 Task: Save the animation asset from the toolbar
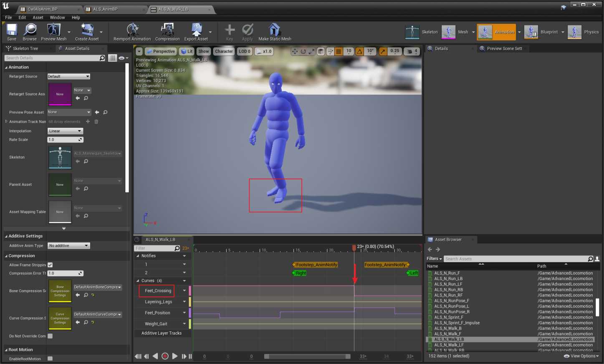click(x=12, y=32)
